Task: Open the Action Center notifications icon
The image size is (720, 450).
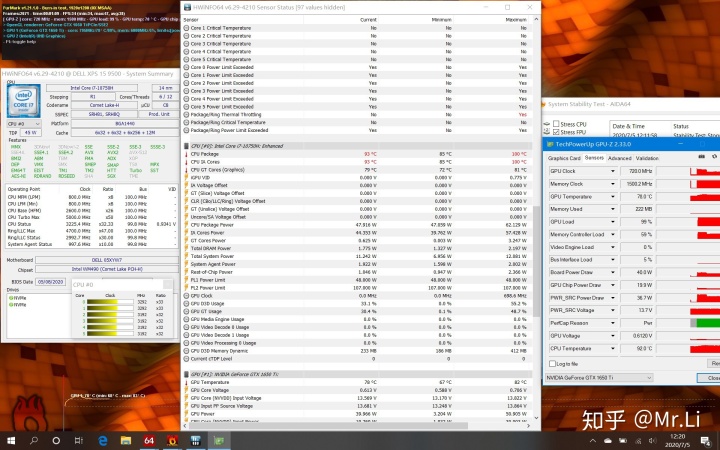Action: coord(705,441)
